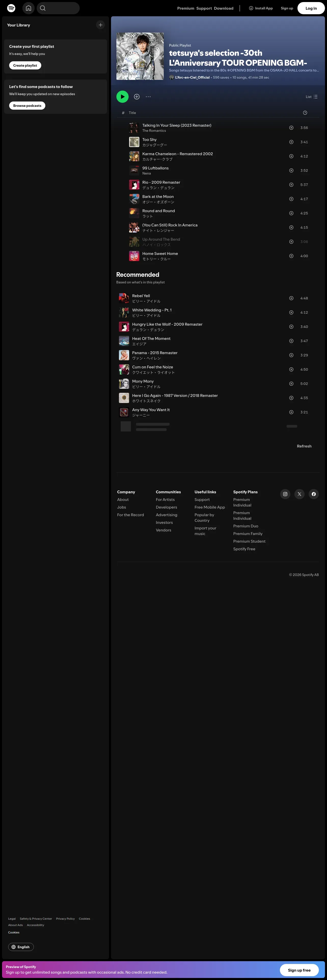The image size is (327, 980).
Task: Click Install App in top bar
Action: (261, 8)
